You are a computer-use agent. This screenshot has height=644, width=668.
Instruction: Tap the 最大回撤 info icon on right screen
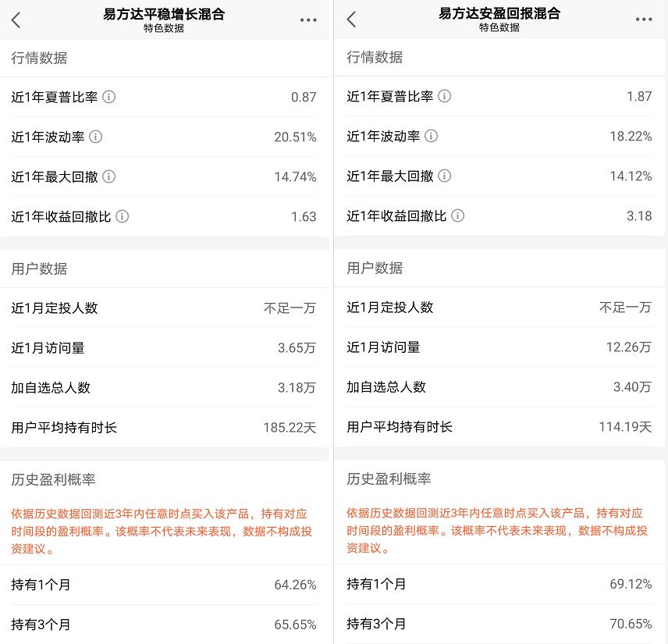[x=446, y=176]
